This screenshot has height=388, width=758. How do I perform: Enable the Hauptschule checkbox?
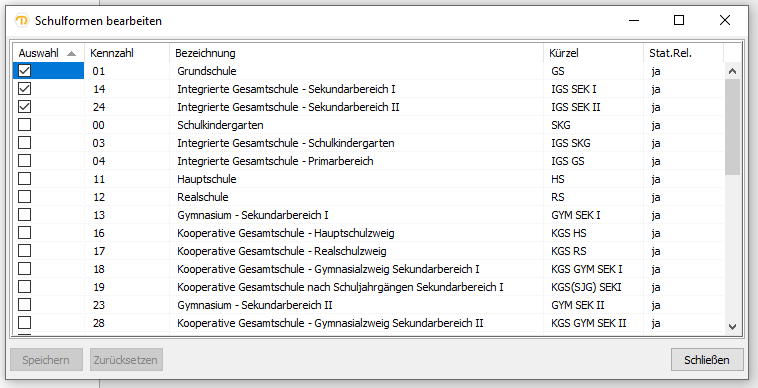coord(24,179)
